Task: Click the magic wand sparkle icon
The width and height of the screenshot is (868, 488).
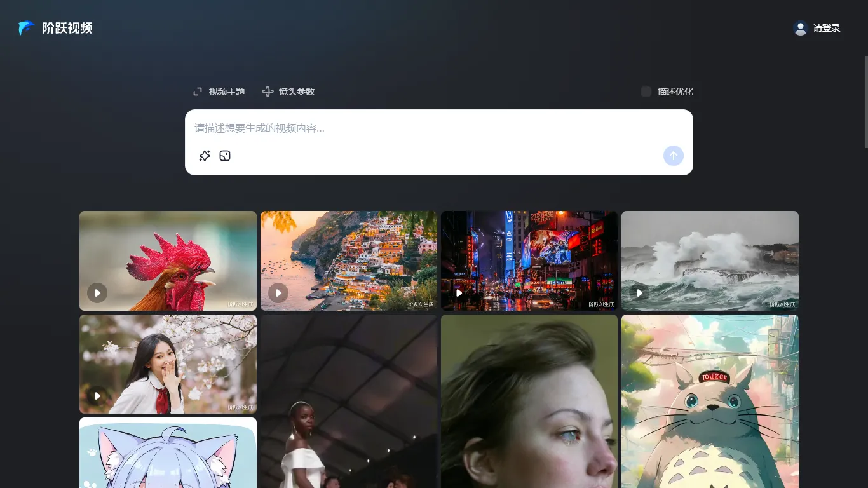Action: click(x=205, y=156)
